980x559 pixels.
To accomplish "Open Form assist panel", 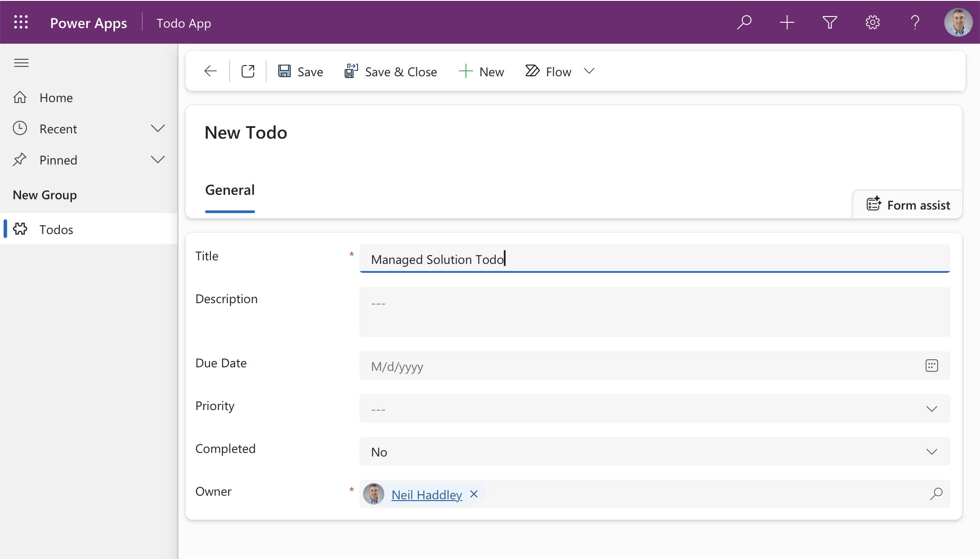I will click(x=908, y=205).
